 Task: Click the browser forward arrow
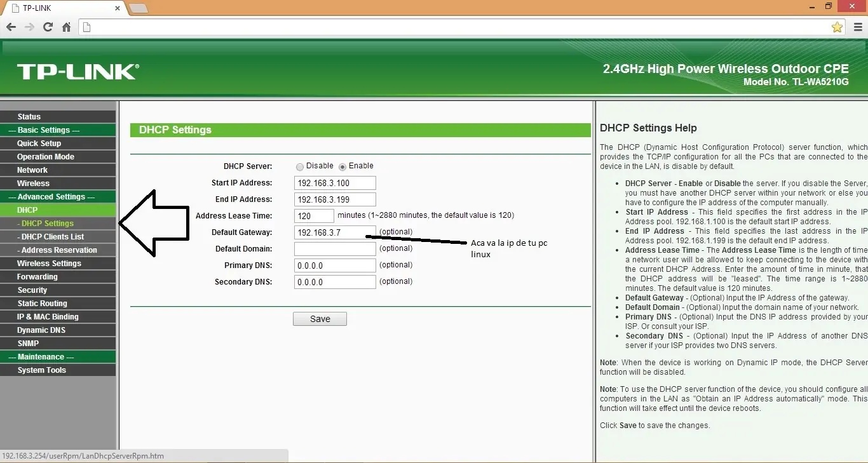coord(29,27)
